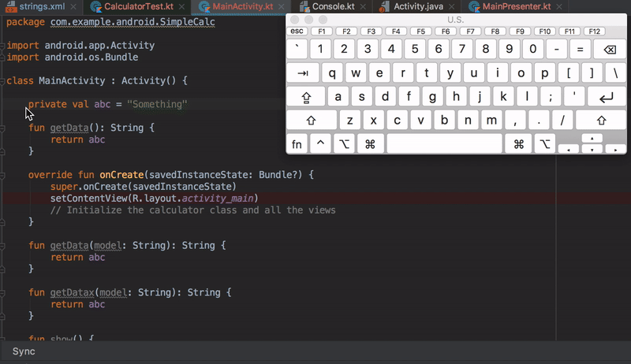Screen dimensions: 631x364
Task: Close the strings.xml tab
Action: pos(73,7)
